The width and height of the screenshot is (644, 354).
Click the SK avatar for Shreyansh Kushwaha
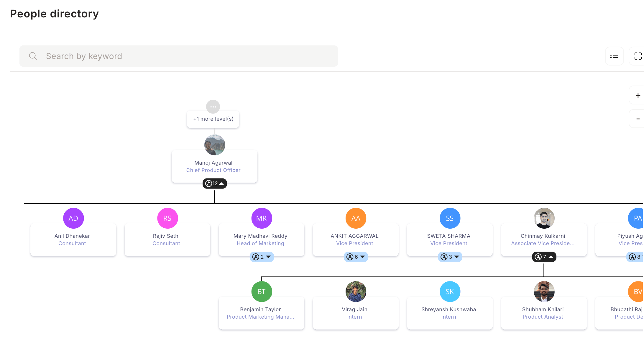pyautogui.click(x=450, y=292)
